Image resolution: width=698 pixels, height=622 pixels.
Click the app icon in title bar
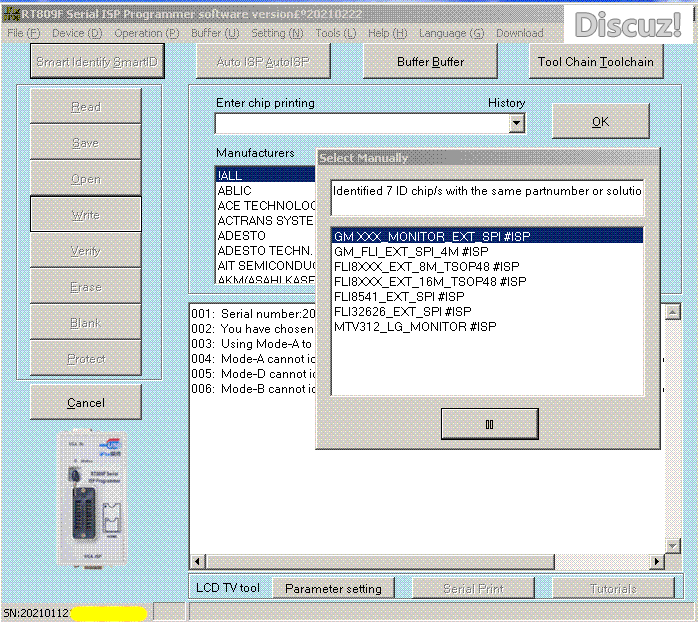coord(11,11)
